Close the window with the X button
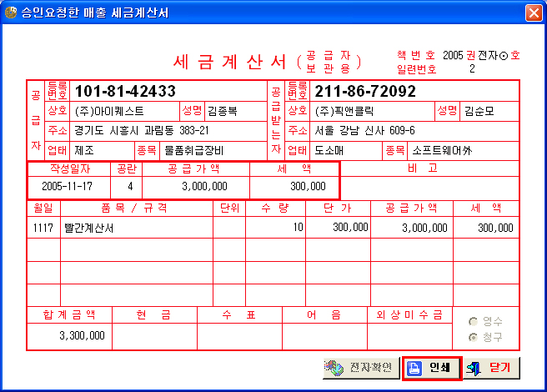Image resolution: width=547 pixels, height=392 pixels. point(534,13)
